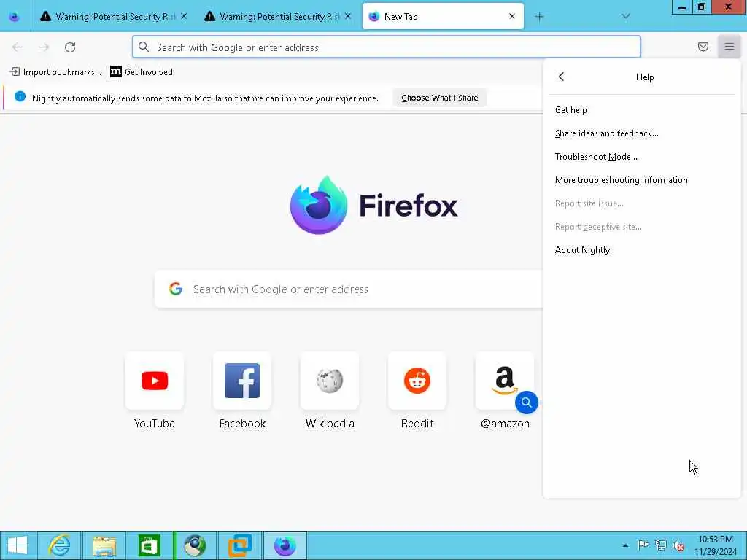Close the first Warning Potential Security Risk tab
The height and width of the screenshot is (560, 747).
coord(184,16)
